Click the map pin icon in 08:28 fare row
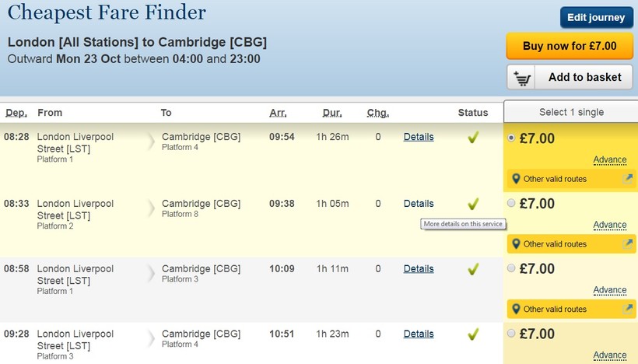This screenshot has height=364, width=638. (515, 179)
